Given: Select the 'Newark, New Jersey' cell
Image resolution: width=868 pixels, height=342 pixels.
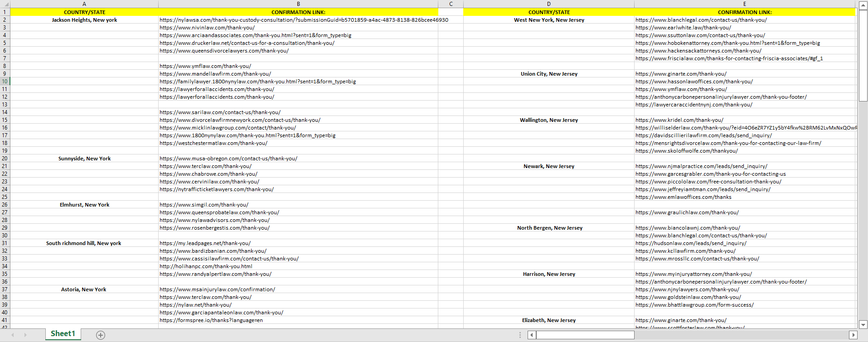Looking at the screenshot, I should click(x=549, y=166).
